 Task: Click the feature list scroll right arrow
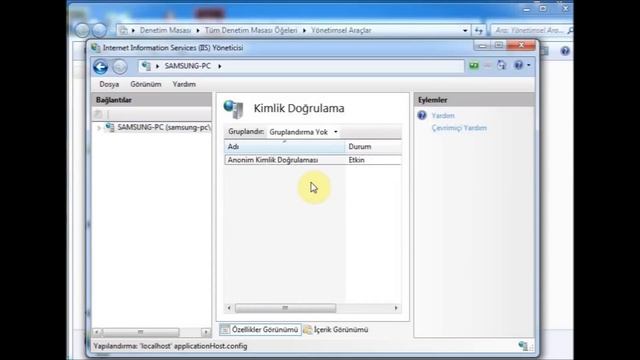[x=396, y=308]
